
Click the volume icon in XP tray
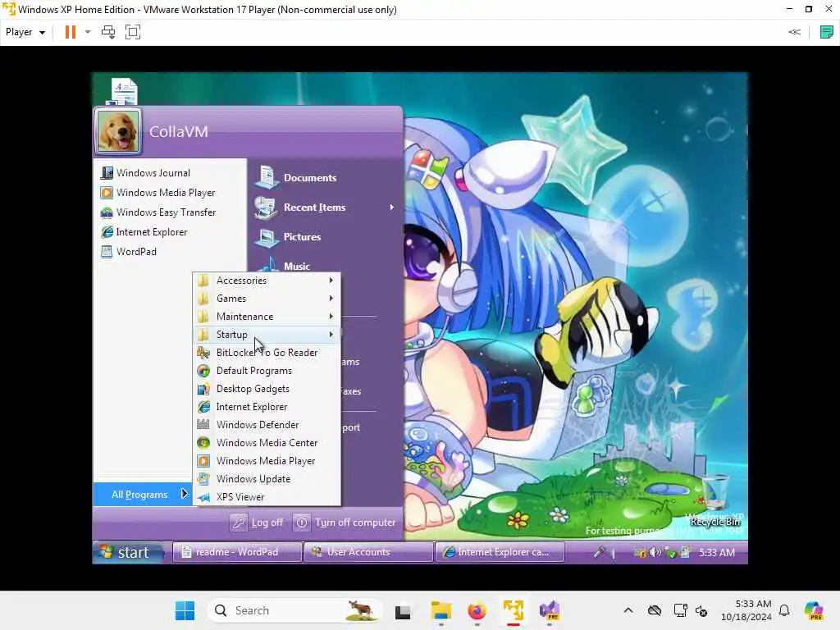(655, 552)
